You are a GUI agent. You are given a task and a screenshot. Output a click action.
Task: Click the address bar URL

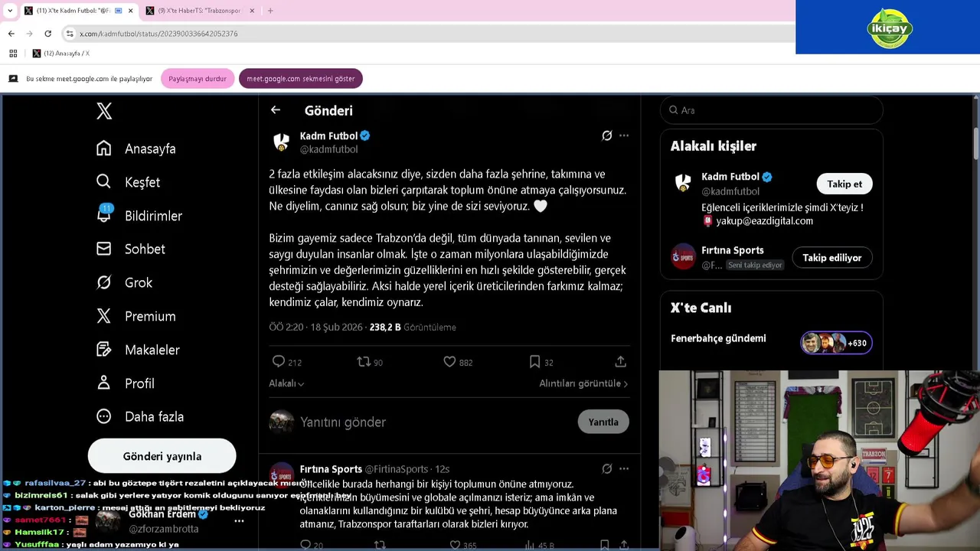pyautogui.click(x=158, y=34)
